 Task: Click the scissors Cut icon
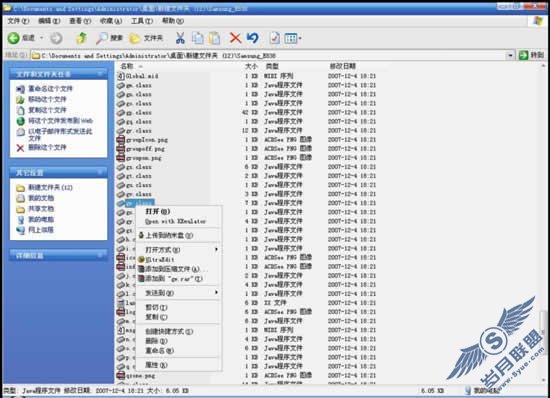pos(180,38)
